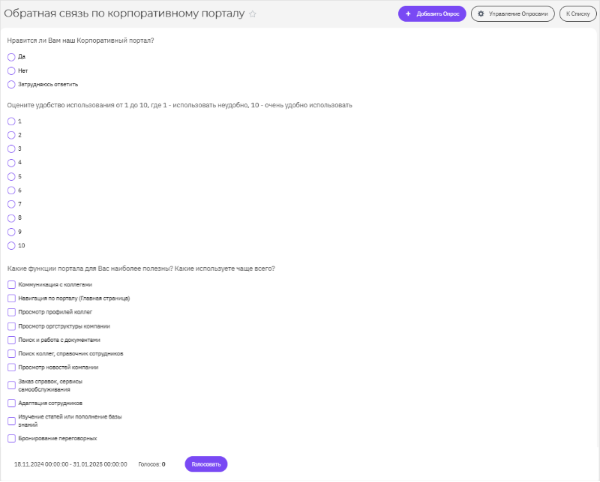This screenshot has height=482, width=600.
Task: Open the Управление Опросами button
Action: pyautogui.click(x=512, y=14)
